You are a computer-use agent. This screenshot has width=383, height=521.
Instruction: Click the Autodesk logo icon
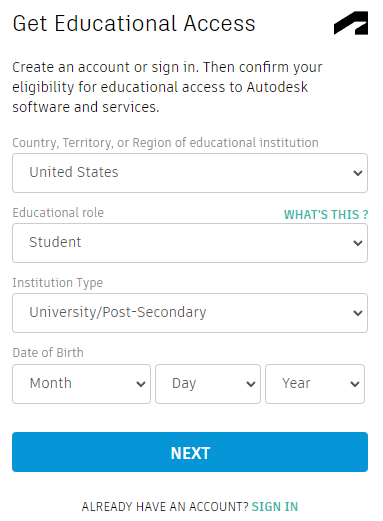351,23
